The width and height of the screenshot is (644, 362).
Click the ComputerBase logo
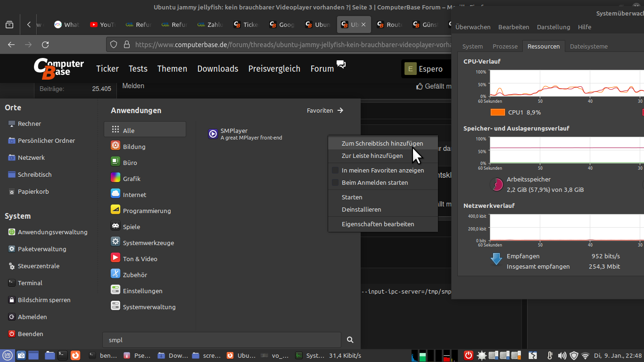tap(59, 68)
